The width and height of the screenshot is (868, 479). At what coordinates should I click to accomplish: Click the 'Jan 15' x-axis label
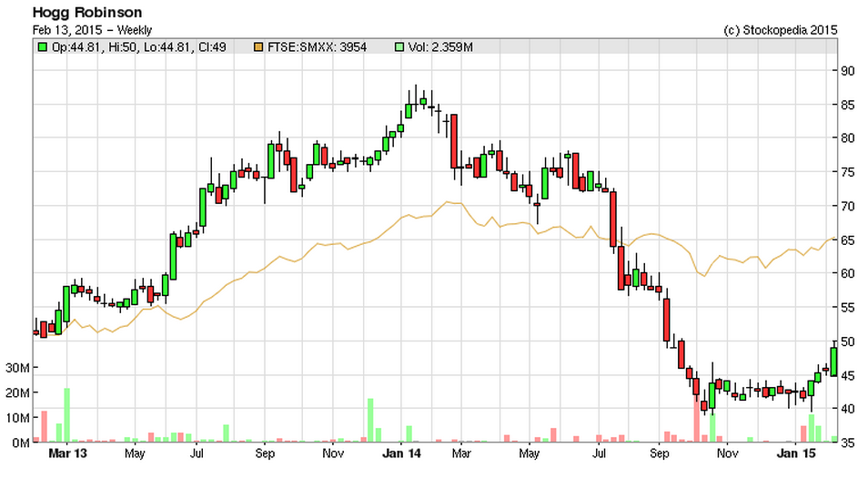point(796,454)
